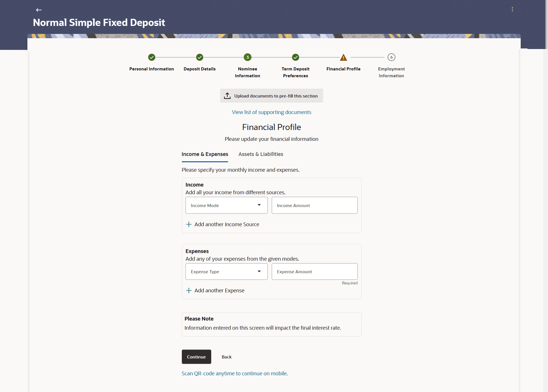The width and height of the screenshot is (548, 392).
Task: Click the Deposit Details step checkmark
Action: pyautogui.click(x=200, y=57)
